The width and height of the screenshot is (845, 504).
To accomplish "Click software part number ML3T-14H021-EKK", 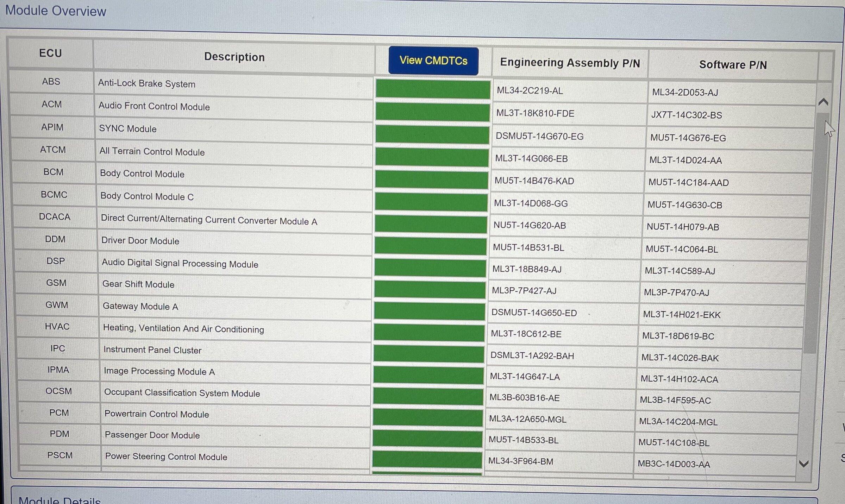I will tap(682, 315).
